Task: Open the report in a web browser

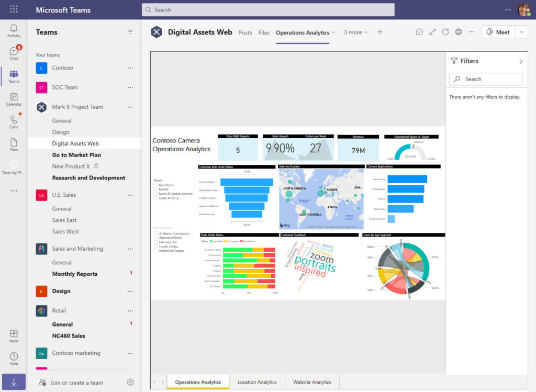Action: tap(459, 32)
